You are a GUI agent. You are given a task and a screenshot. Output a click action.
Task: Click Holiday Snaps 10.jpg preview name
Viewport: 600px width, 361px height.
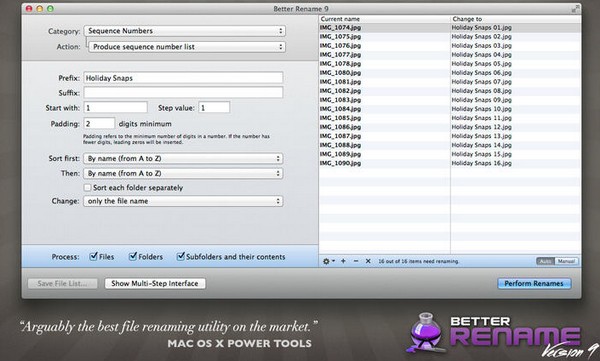tap(481, 109)
